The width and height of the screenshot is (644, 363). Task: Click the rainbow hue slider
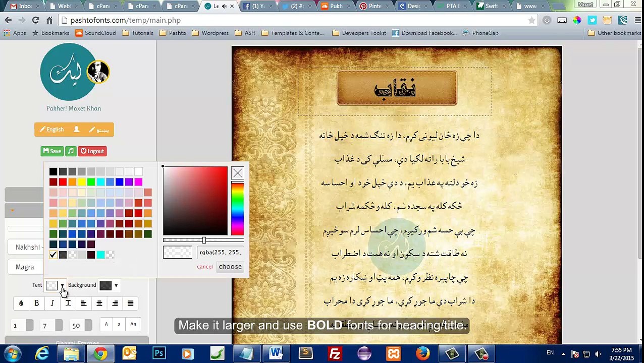[238, 209]
